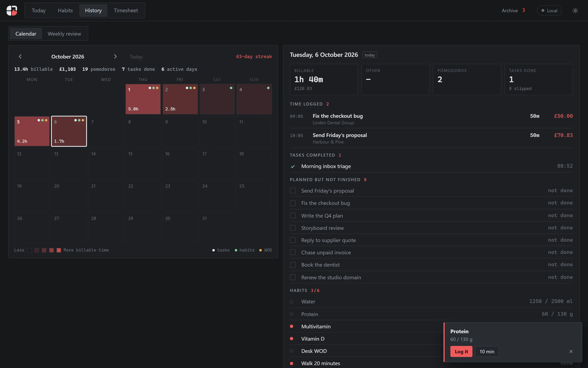588x368 pixels.
Task: Open the Timesheet tab
Action: tap(126, 10)
